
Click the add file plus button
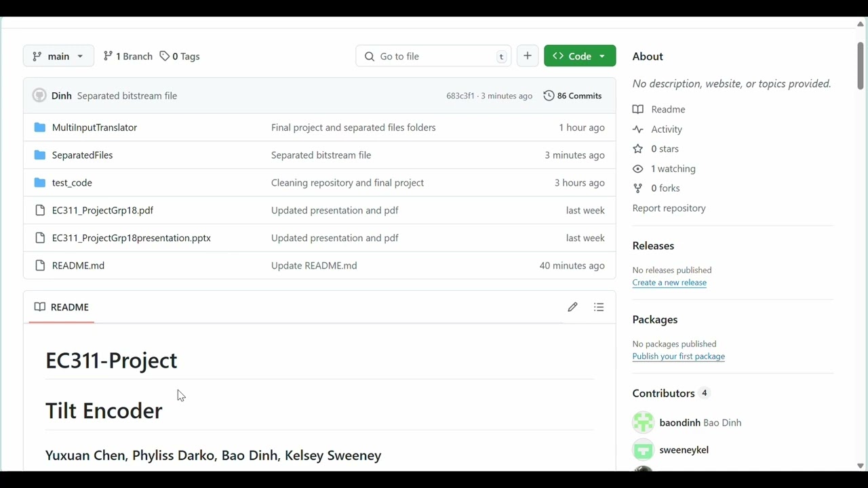[x=528, y=56]
